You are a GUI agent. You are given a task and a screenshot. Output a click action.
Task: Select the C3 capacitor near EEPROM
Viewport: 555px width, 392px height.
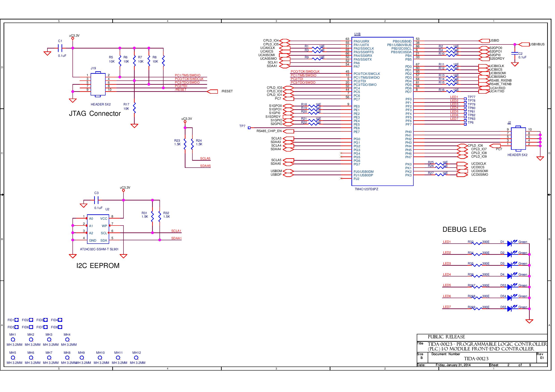(96, 200)
